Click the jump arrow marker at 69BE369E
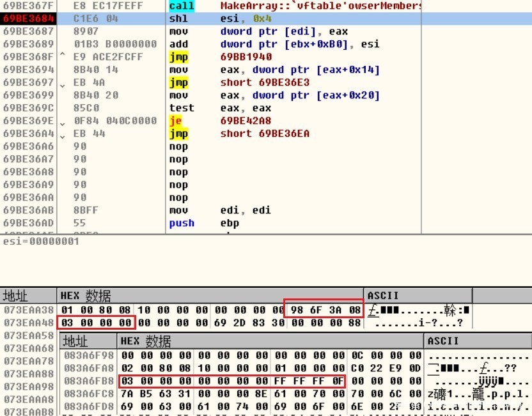Screen dimensions: 532x416 (x=63, y=121)
